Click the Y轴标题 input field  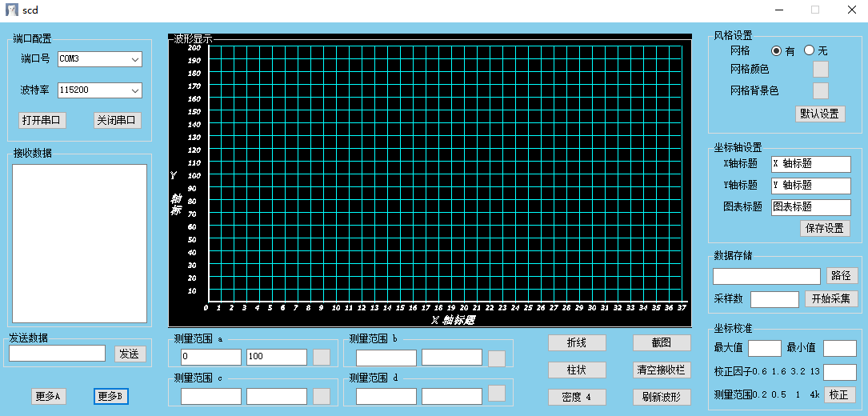coord(810,186)
